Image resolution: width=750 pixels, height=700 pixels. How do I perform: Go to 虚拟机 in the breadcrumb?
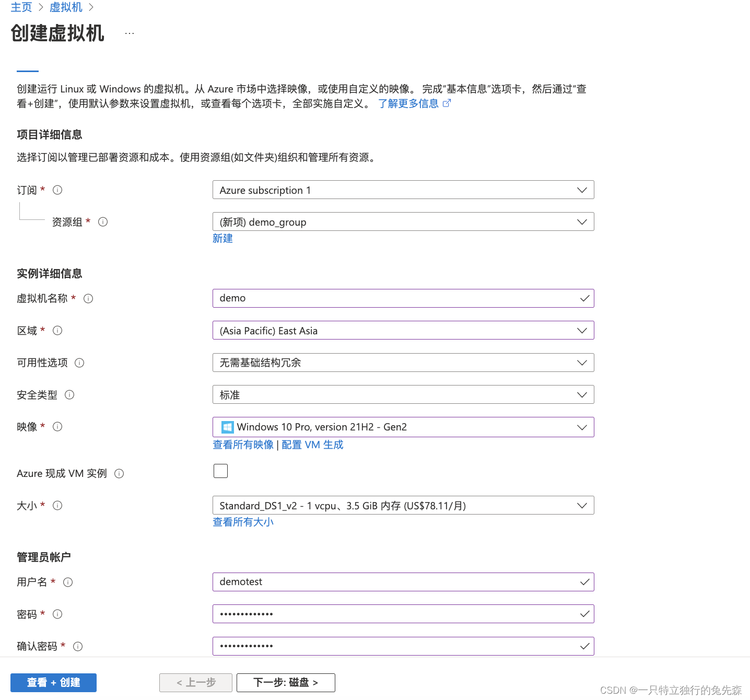66,7
